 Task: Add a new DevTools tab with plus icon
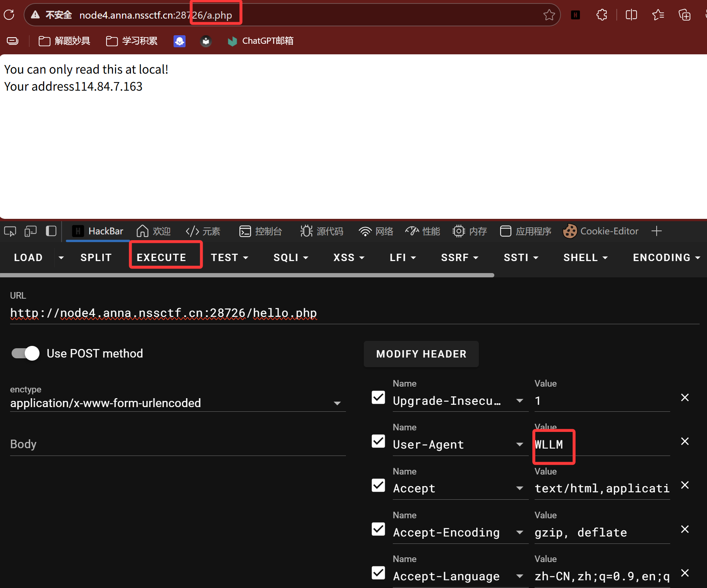tap(656, 231)
